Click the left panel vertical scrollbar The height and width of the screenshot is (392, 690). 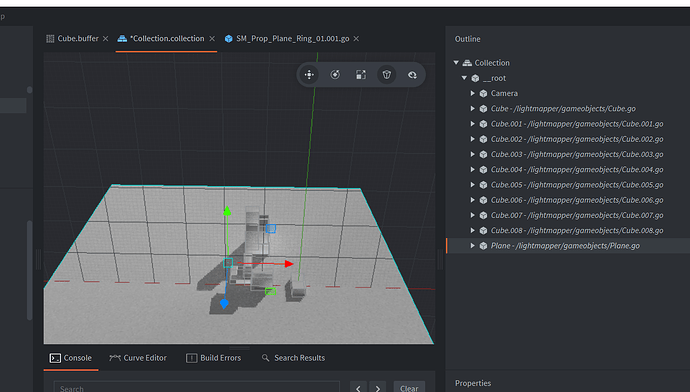(x=29, y=270)
